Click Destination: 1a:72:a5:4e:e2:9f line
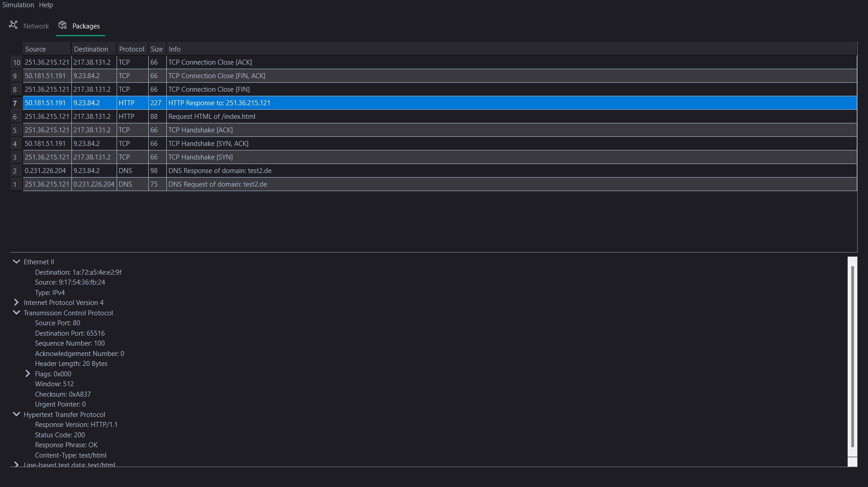This screenshot has height=487, width=868. pos(78,272)
